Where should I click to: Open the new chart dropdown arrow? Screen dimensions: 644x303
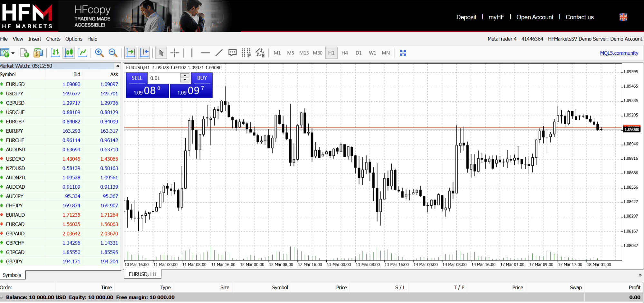pos(13,53)
